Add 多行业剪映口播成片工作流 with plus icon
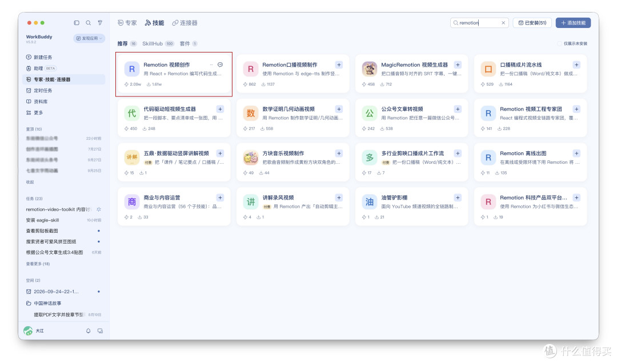The width and height of the screenshot is (617, 364). click(458, 153)
